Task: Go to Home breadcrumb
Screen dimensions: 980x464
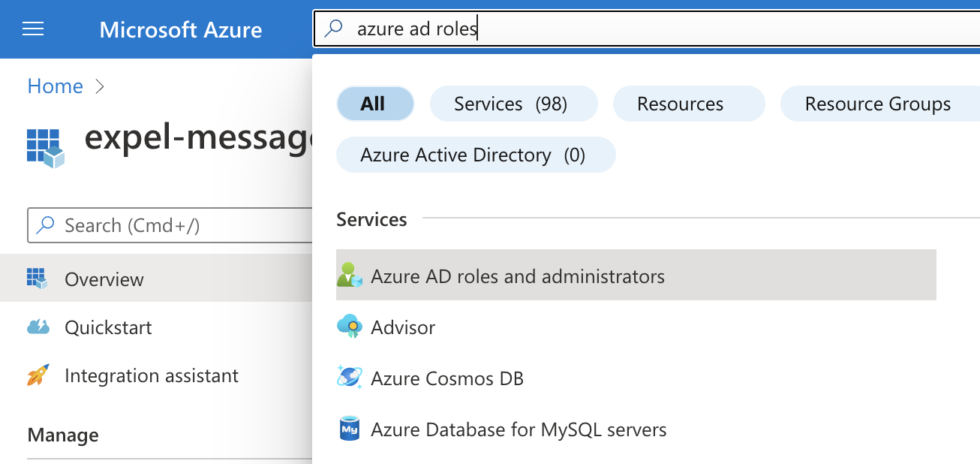Action: (55, 86)
